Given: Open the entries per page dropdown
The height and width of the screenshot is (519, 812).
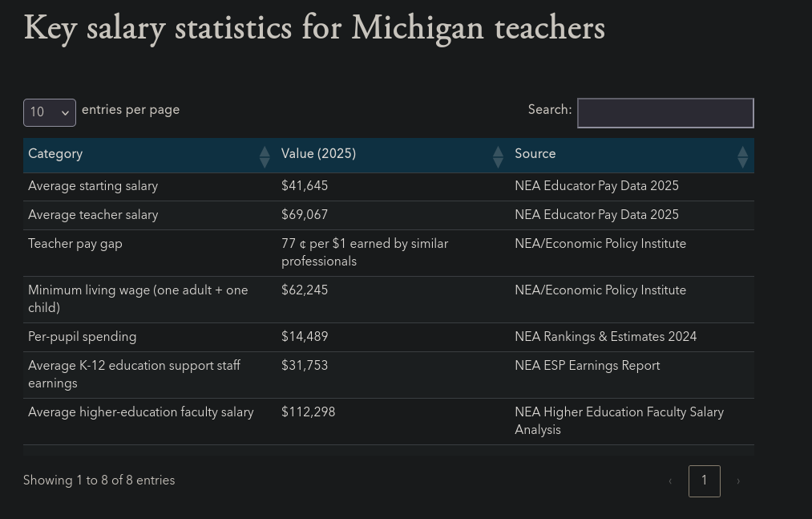Looking at the screenshot, I should pos(50,113).
